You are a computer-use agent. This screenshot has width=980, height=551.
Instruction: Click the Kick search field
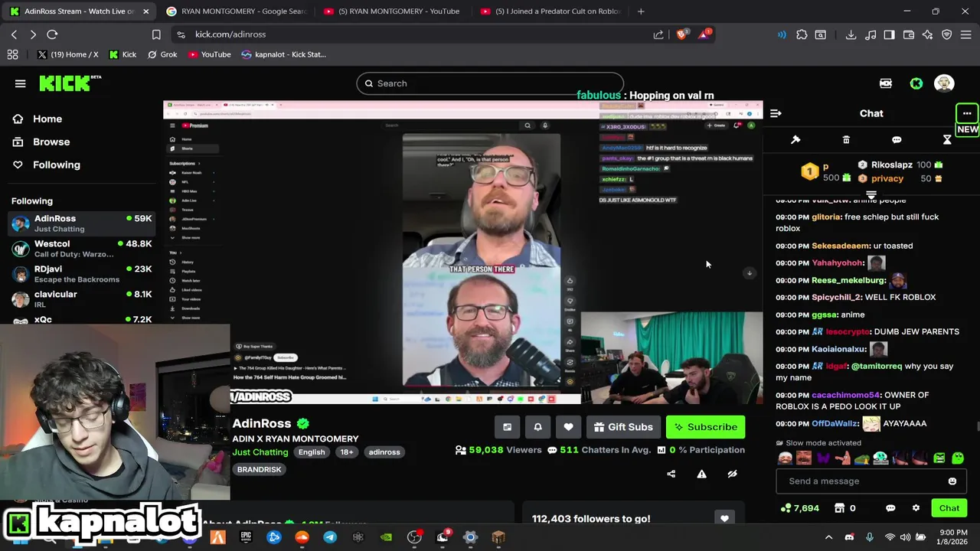pos(490,83)
